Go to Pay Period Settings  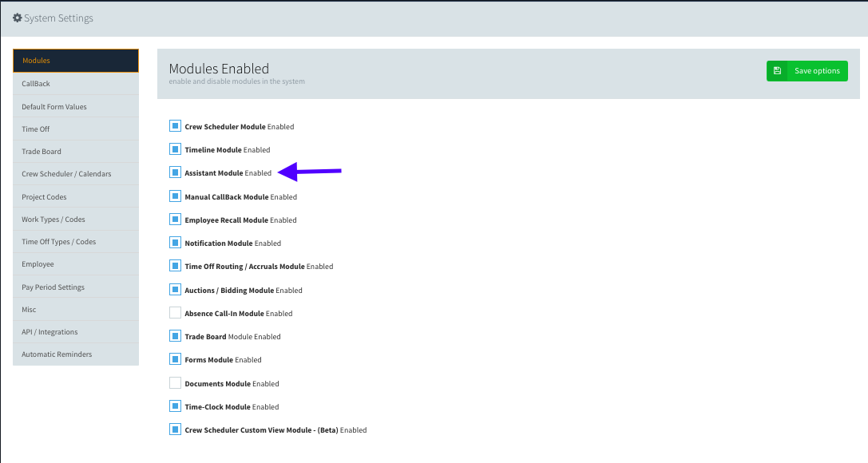click(x=76, y=287)
